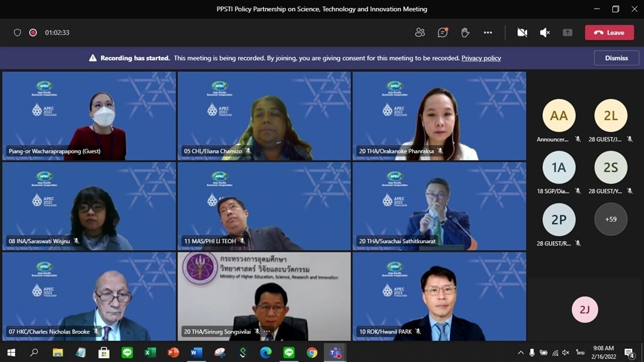Screen dimensions: 644x362
Task: Expand hidden system tray icons
Action: coord(520,353)
